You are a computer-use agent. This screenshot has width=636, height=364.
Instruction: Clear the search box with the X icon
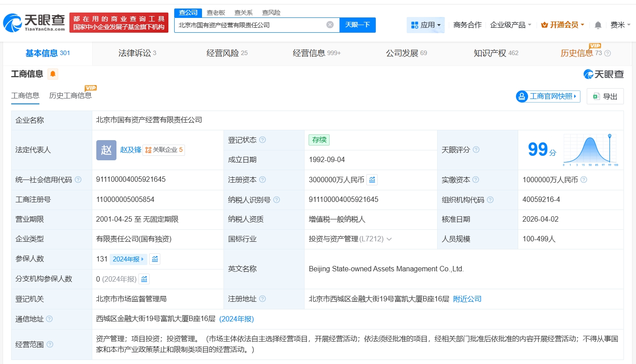pyautogui.click(x=331, y=25)
